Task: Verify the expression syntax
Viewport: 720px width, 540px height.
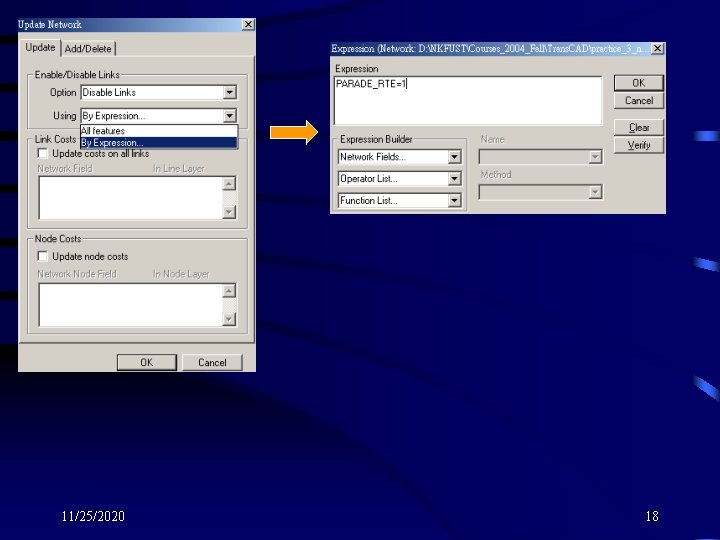Action: coord(639,145)
